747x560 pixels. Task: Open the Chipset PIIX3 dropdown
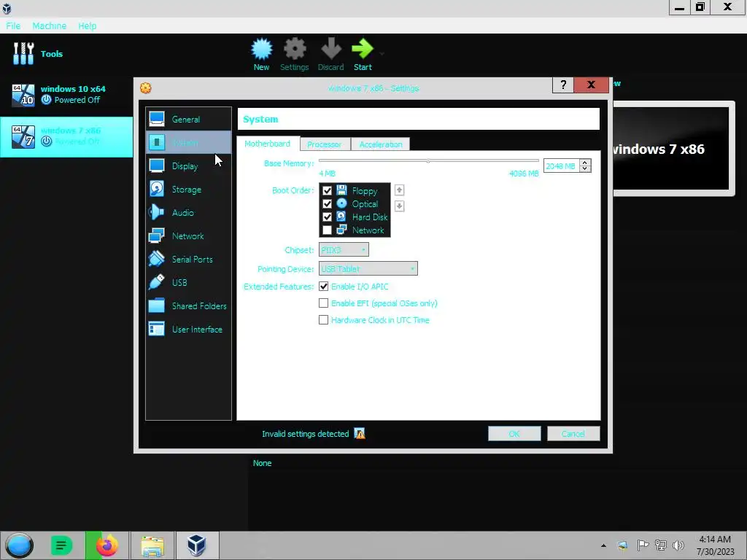[x=344, y=249]
